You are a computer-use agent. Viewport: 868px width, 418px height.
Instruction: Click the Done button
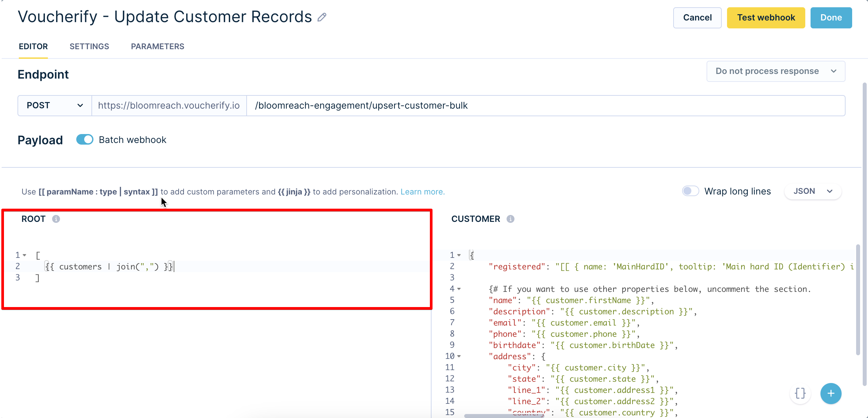click(x=831, y=17)
